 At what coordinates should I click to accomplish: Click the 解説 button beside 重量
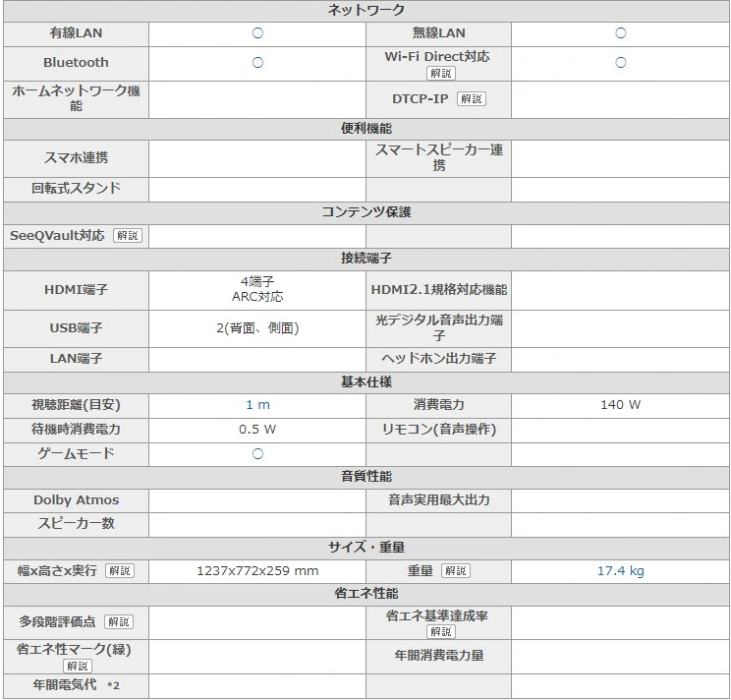click(455, 571)
